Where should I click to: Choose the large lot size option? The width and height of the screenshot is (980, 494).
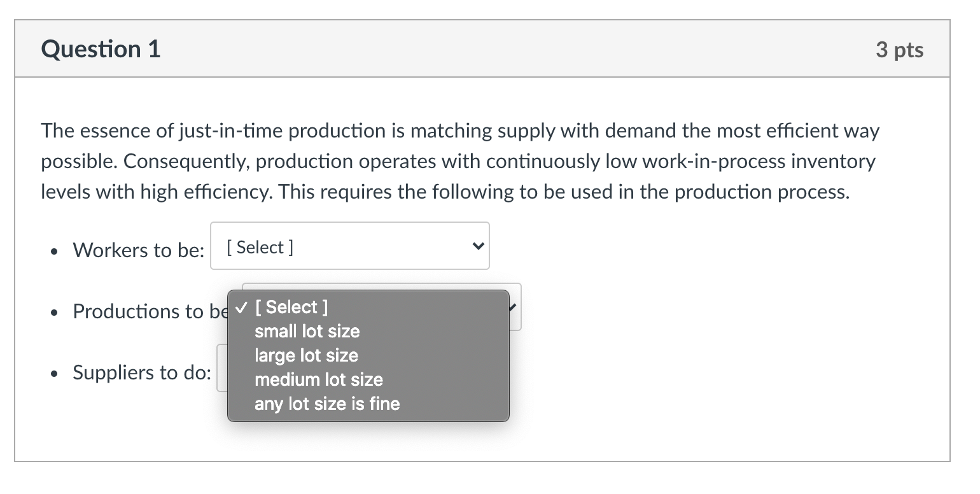pos(306,356)
